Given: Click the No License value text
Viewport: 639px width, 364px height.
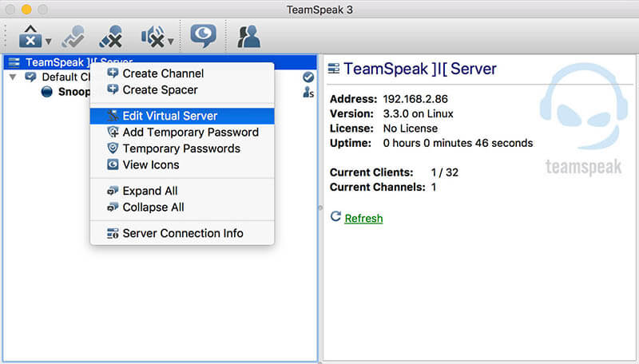Looking at the screenshot, I should (x=411, y=129).
